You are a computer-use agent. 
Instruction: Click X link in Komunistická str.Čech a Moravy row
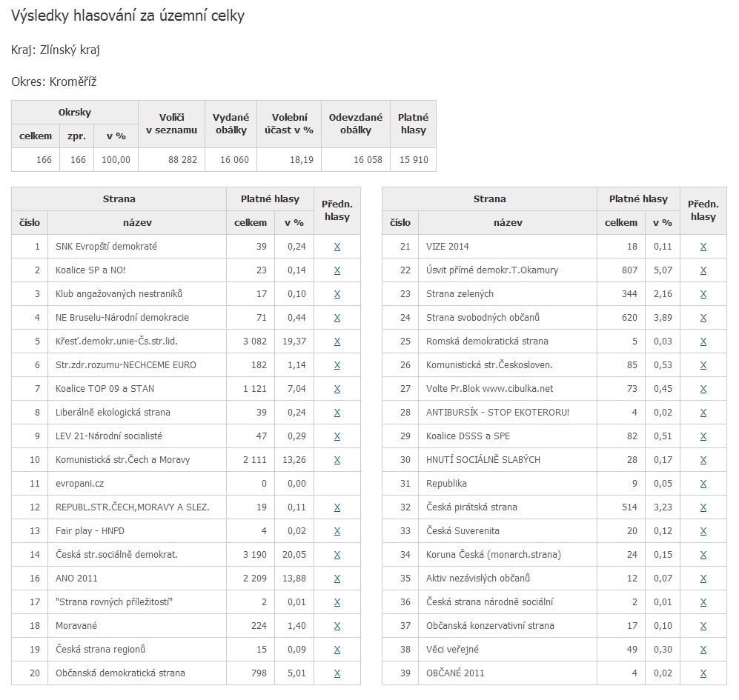tap(337, 460)
